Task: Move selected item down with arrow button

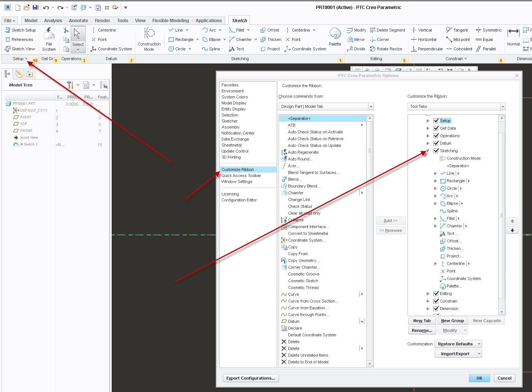Action: [512, 230]
